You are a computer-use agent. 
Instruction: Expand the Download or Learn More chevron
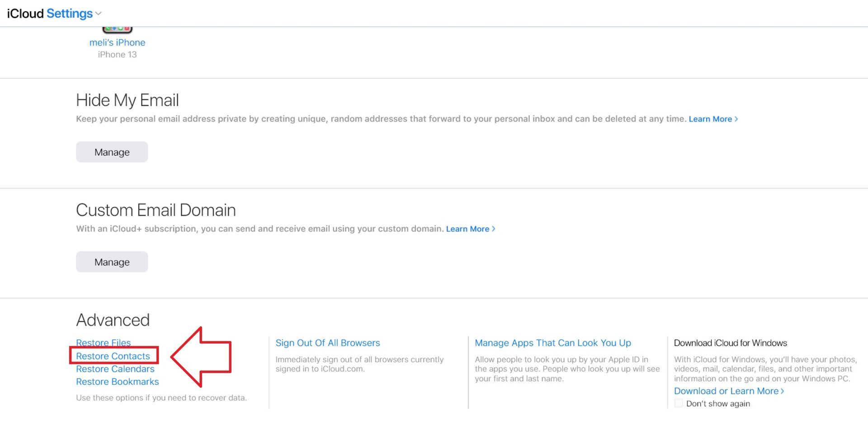[x=783, y=391]
